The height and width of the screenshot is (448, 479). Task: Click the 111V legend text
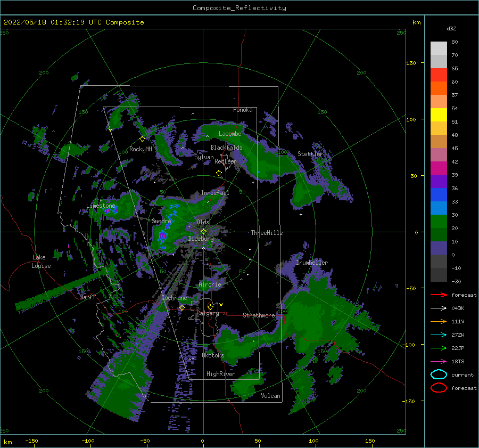[x=458, y=321]
